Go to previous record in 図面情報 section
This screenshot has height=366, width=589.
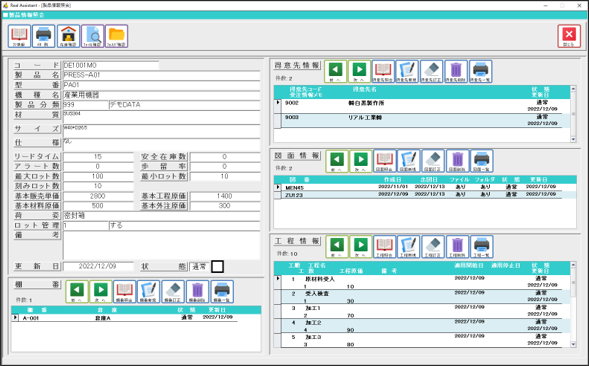point(337,161)
